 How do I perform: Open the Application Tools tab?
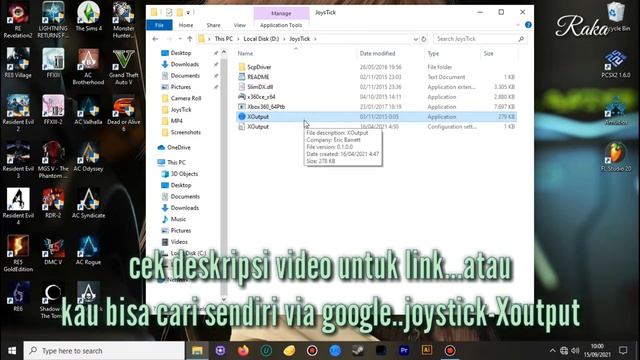[281, 25]
